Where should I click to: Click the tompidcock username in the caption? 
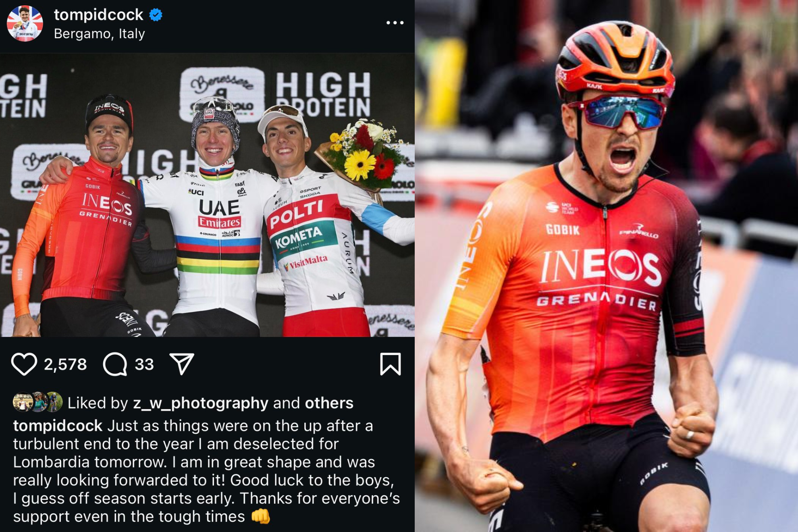(58, 426)
